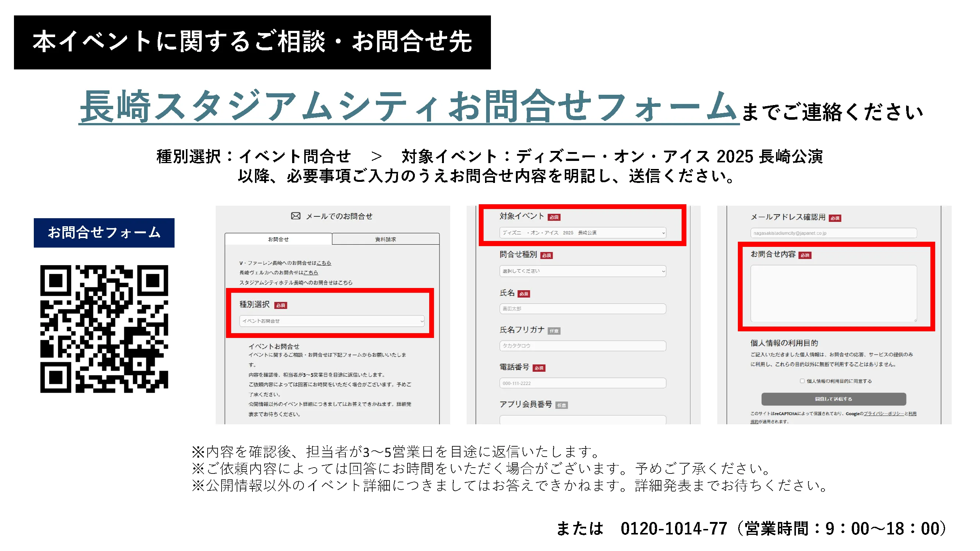Click the 氏名 input field
Image resolution: width=980 pixels, height=551 pixels.
pos(582,309)
